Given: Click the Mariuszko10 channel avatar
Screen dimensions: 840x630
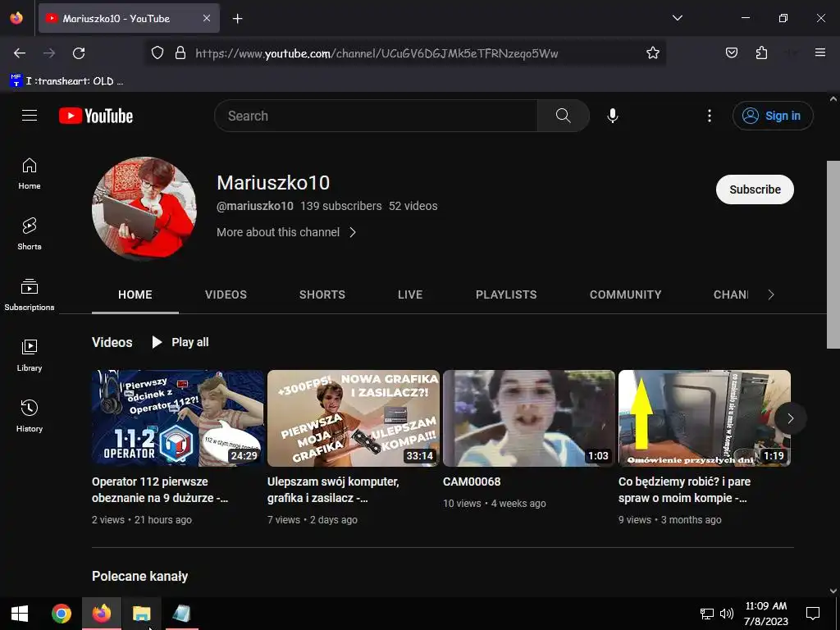Looking at the screenshot, I should (x=144, y=209).
